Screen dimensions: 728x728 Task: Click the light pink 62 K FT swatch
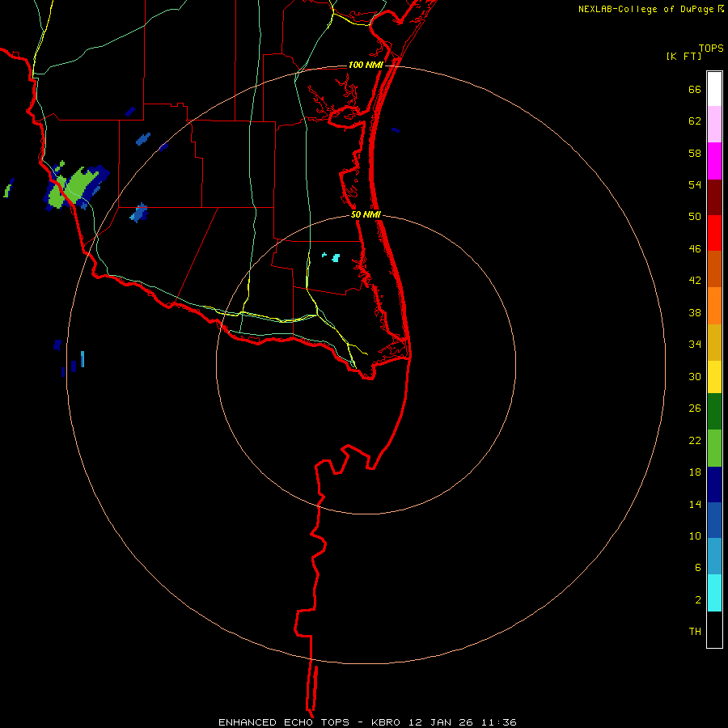coord(714,125)
